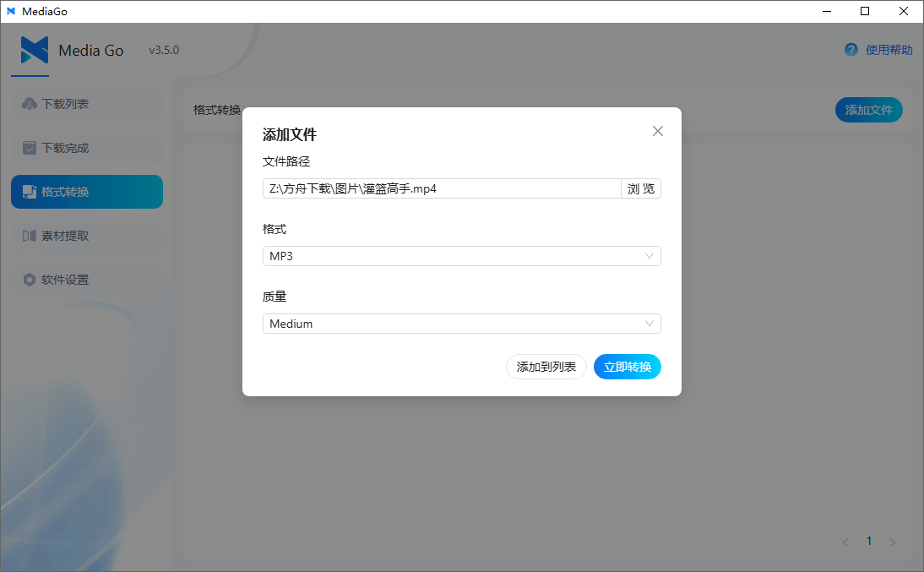Click version text v3.5.0
This screenshot has height=572, width=924.
tap(164, 50)
